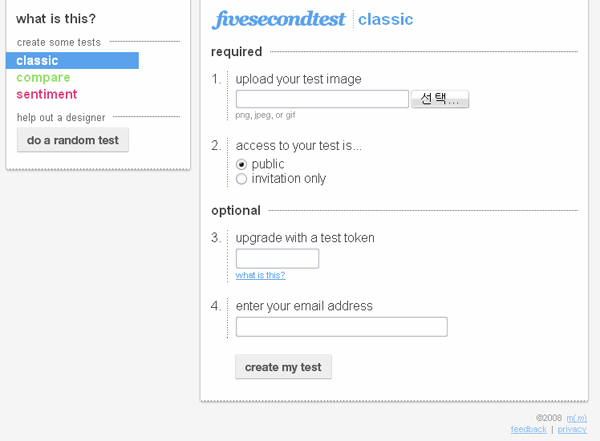
Task: Open the file chooser with 선택... button
Action: [440, 99]
